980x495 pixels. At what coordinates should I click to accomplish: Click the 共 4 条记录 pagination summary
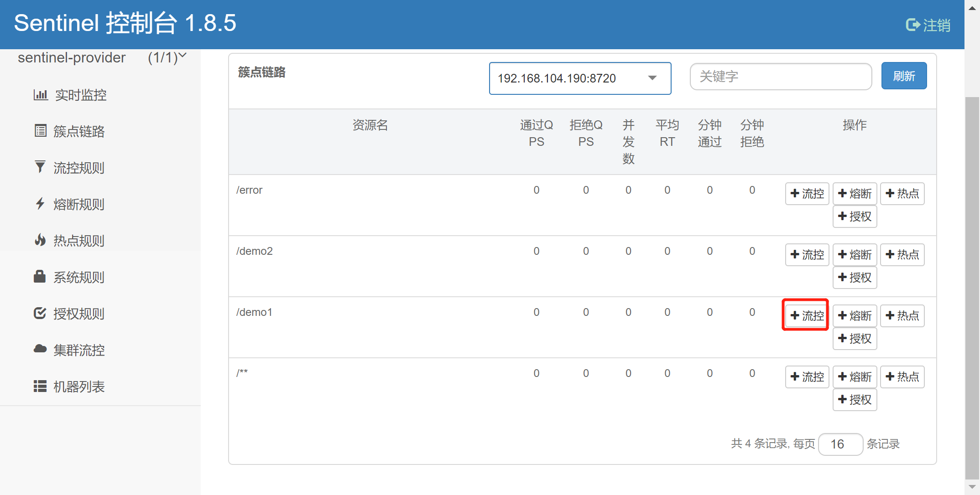coord(760,443)
